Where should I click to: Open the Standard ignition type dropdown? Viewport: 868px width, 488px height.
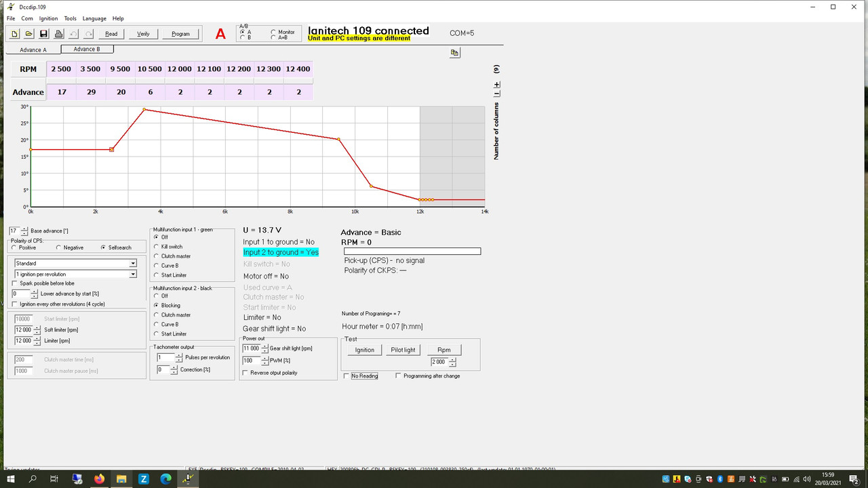pyautogui.click(x=75, y=263)
